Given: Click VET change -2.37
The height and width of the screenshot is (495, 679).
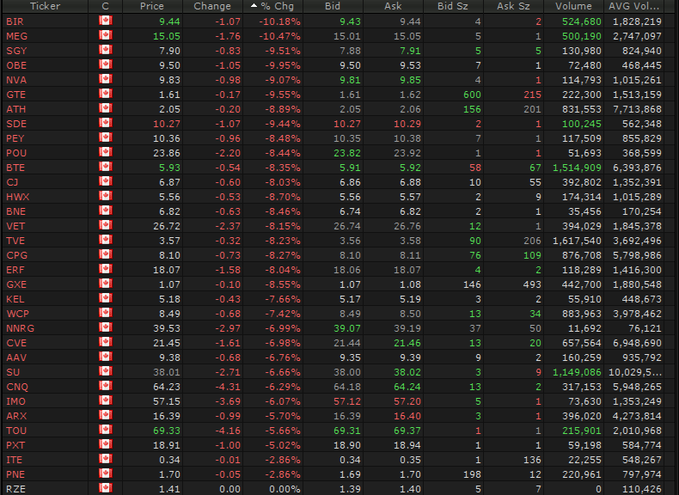Looking at the screenshot, I should coord(228,226).
